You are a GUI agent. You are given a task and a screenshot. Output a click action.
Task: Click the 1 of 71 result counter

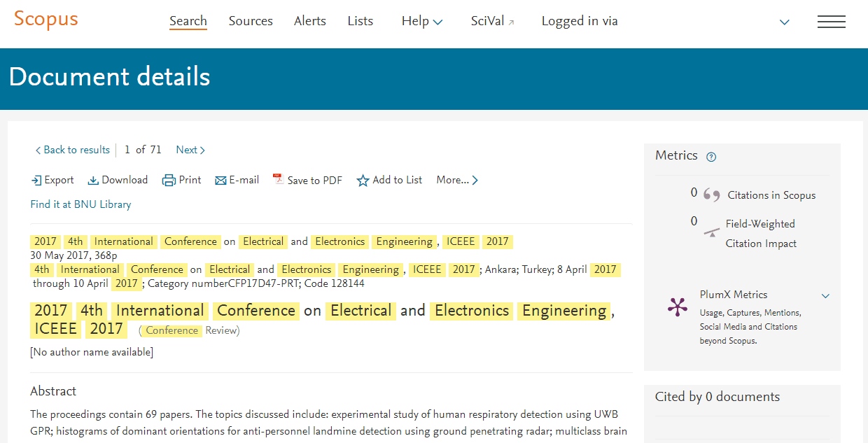coord(143,150)
